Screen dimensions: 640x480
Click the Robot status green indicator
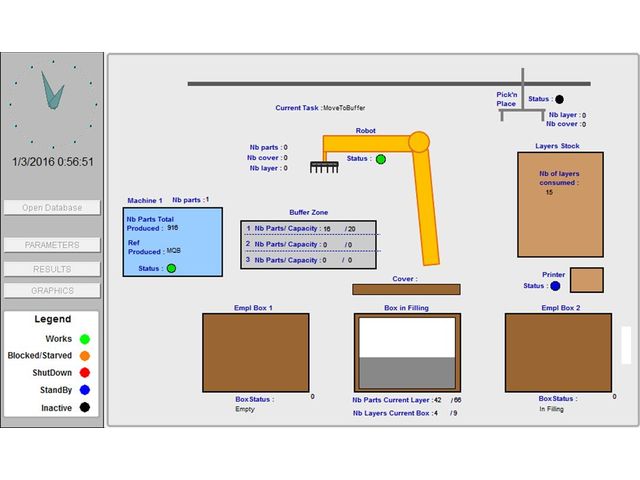click(381, 159)
